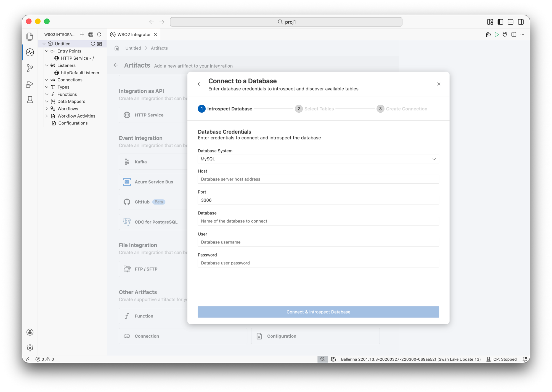This screenshot has height=392, width=552.
Task: Toggle the secondary side bar
Action: pos(521,22)
